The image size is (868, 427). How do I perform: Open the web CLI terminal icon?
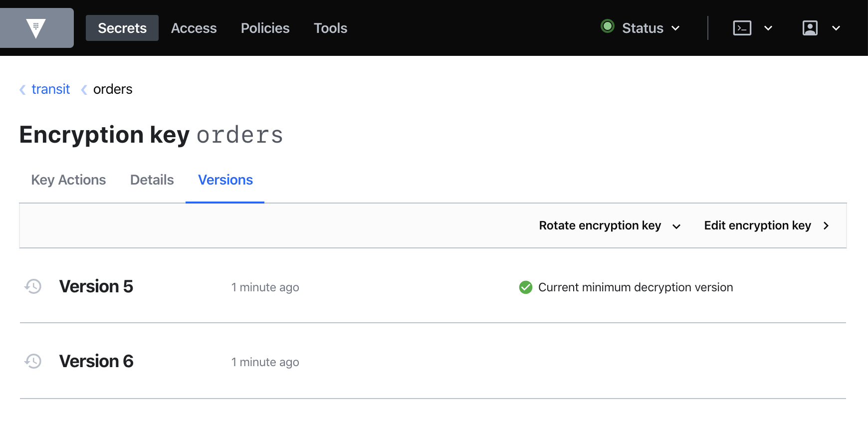(742, 28)
